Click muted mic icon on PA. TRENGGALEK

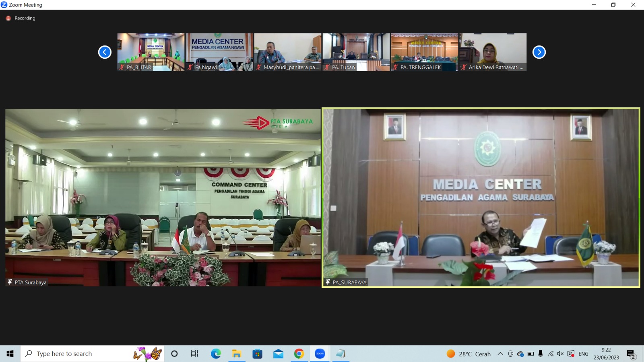pyautogui.click(x=396, y=67)
